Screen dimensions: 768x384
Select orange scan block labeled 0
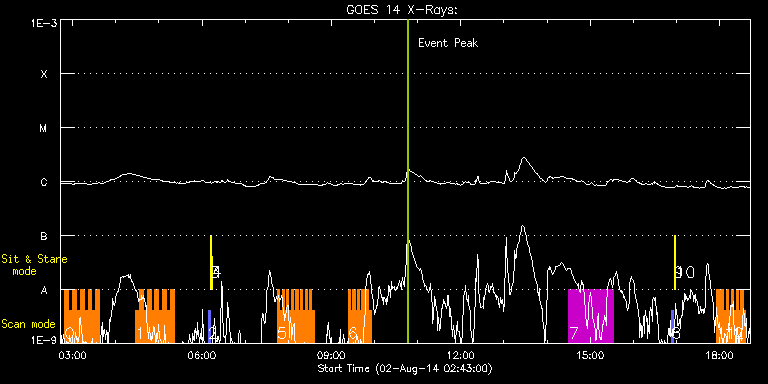[x=81, y=316]
